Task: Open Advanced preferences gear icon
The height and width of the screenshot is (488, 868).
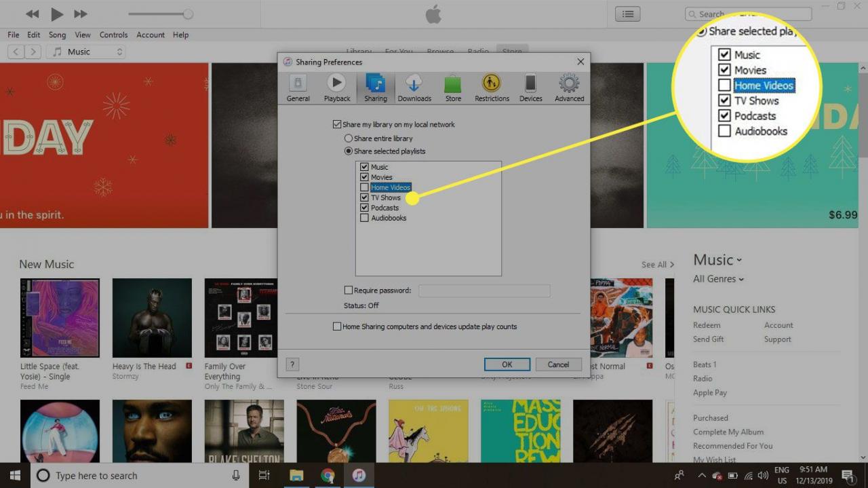Action: click(569, 83)
